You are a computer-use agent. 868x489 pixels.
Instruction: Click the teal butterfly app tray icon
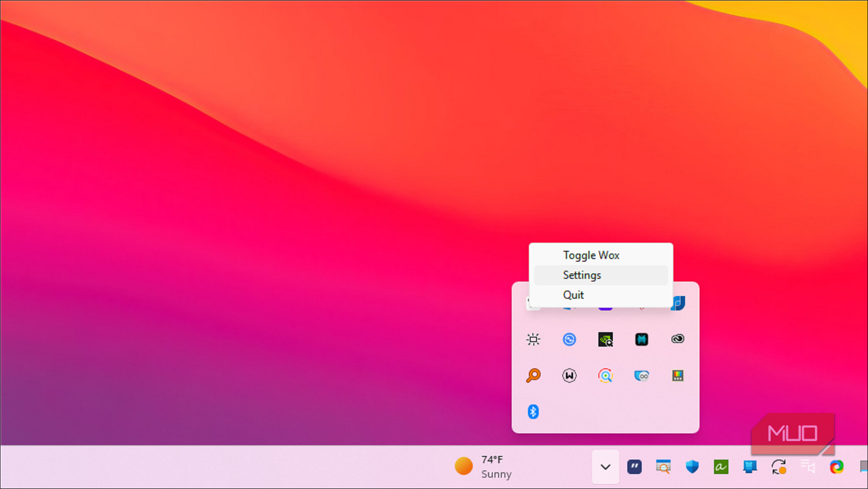coord(641,340)
